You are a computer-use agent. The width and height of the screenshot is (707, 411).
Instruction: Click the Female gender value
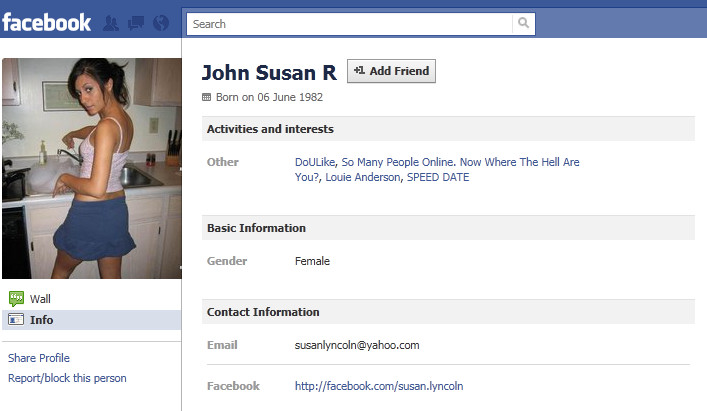pyautogui.click(x=312, y=261)
